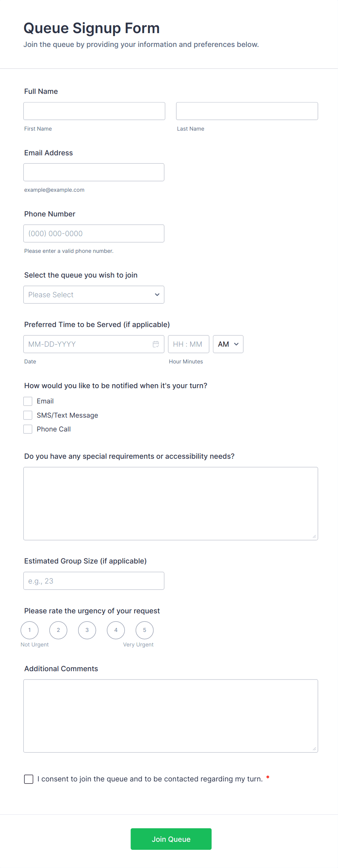Click the Hour Minutes time field
The width and height of the screenshot is (338, 868).
188,344
